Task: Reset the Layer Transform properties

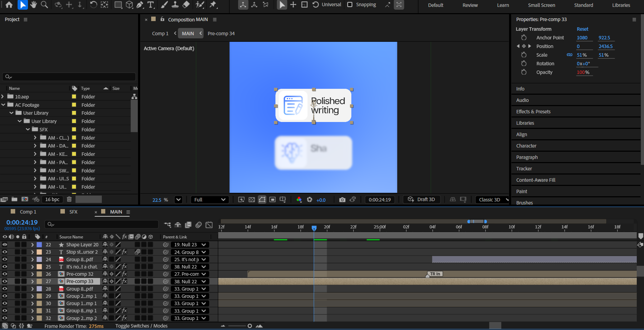Action: (x=582, y=29)
